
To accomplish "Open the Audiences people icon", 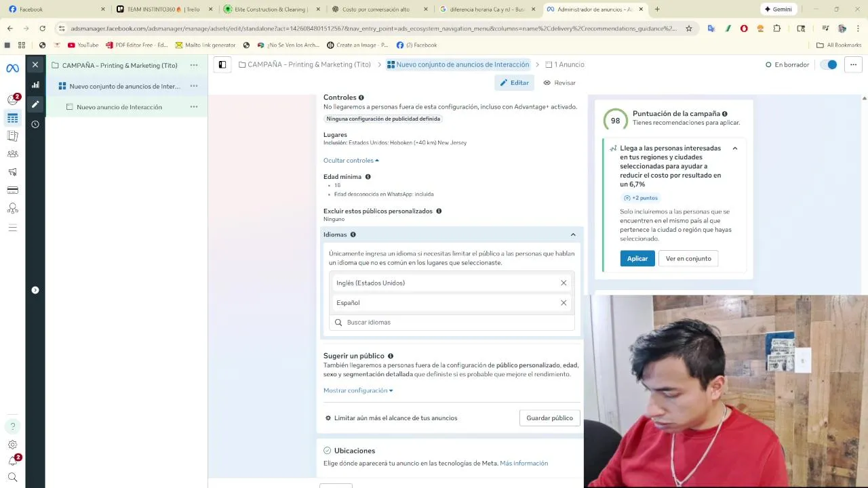I will click(x=12, y=154).
